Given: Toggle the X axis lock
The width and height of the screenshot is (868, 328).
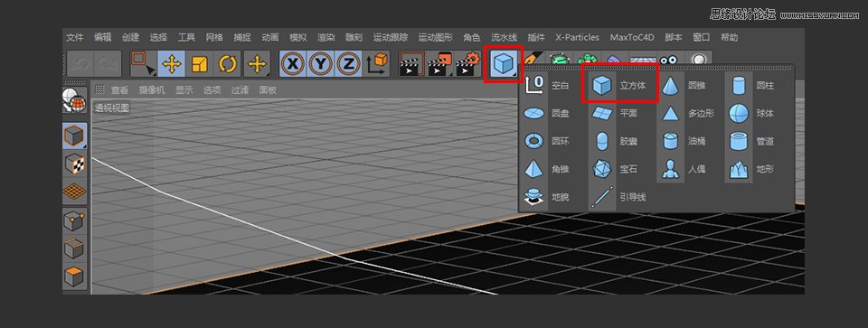Looking at the screenshot, I should tap(293, 64).
